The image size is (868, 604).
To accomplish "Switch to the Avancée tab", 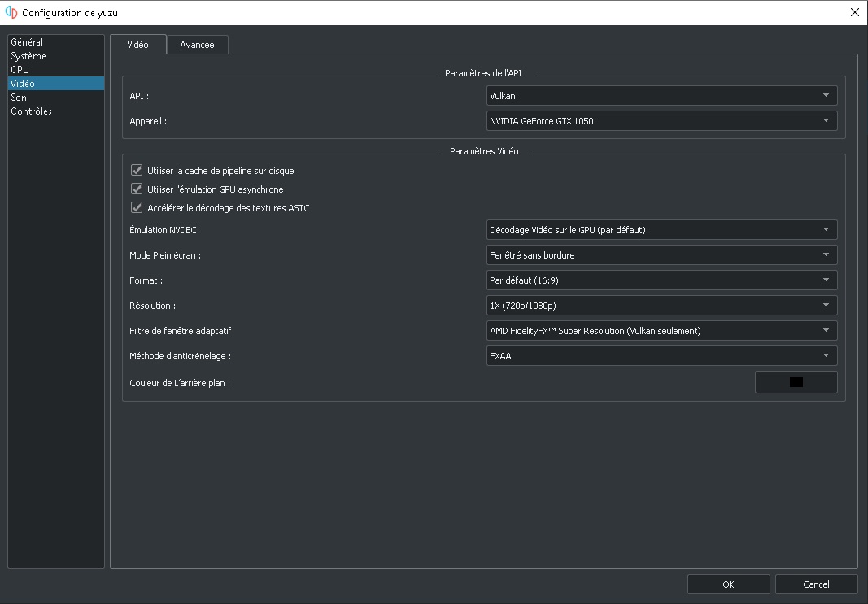I will coord(197,45).
